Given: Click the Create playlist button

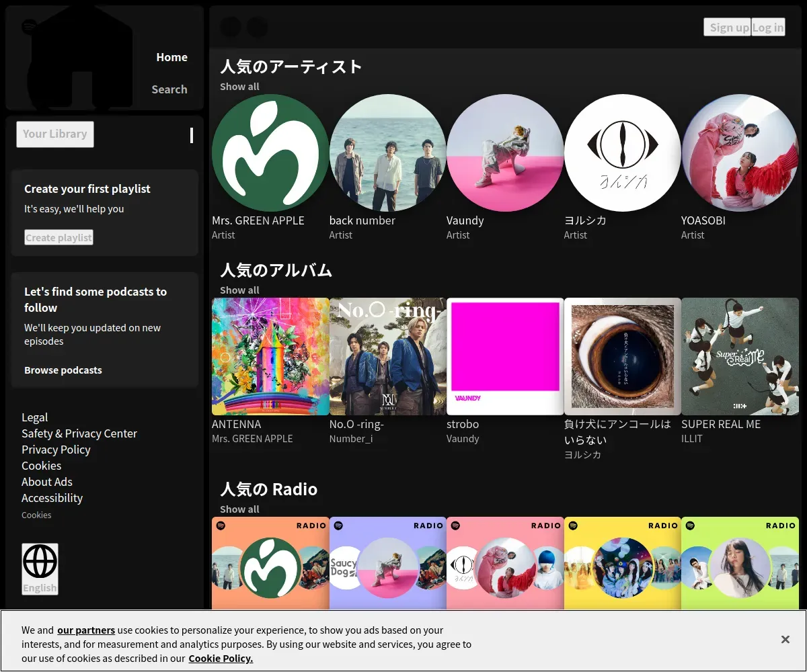Looking at the screenshot, I should 59,237.
